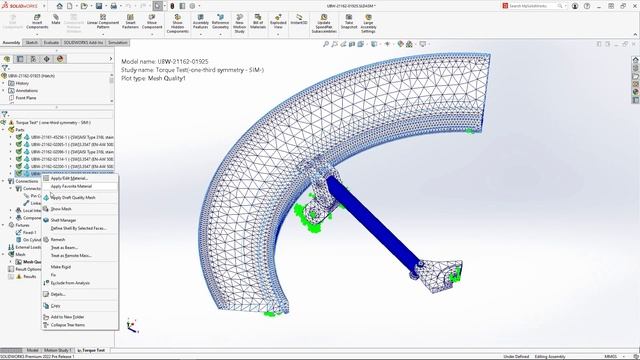Click Smart Fasteners
This screenshot has height=360, width=640.
pos(130,22)
